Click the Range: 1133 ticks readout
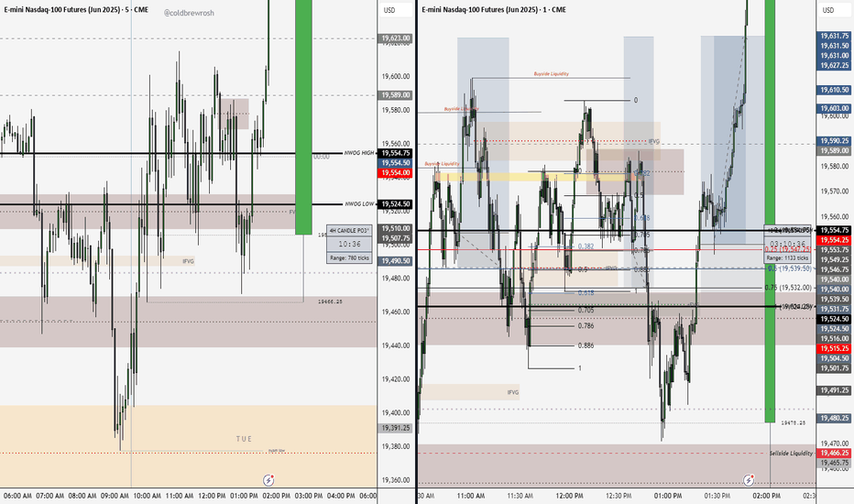Viewport: 854px width, 504px height. point(787,257)
